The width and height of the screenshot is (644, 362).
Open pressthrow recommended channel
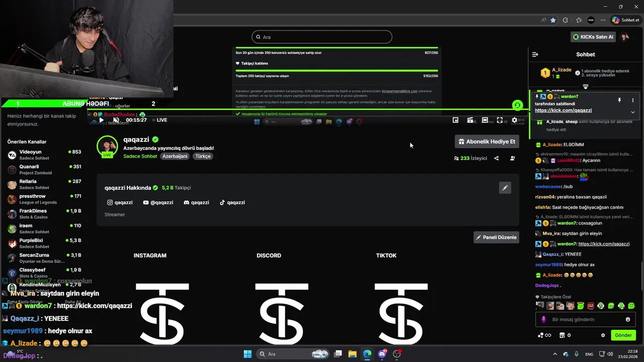tap(44, 199)
